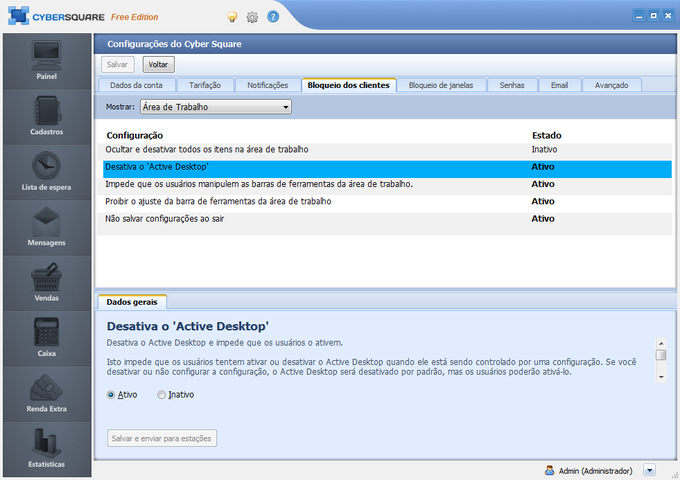
Task: Click the lightbulb tips icon
Action: point(232,17)
